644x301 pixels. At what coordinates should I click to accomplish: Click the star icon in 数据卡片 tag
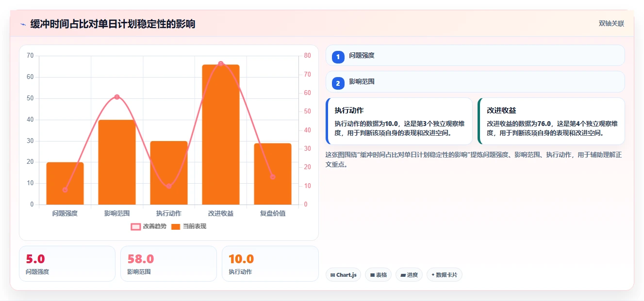pos(433,275)
